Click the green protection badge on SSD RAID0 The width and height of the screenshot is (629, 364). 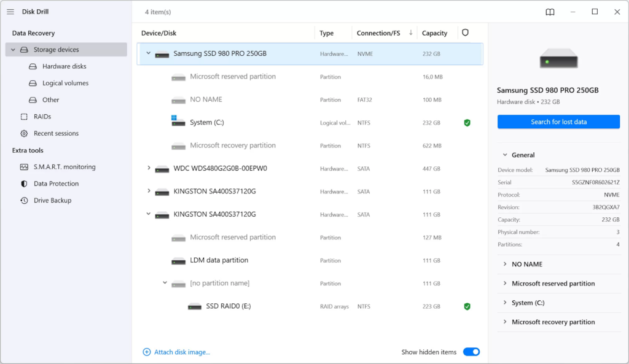coord(467,306)
